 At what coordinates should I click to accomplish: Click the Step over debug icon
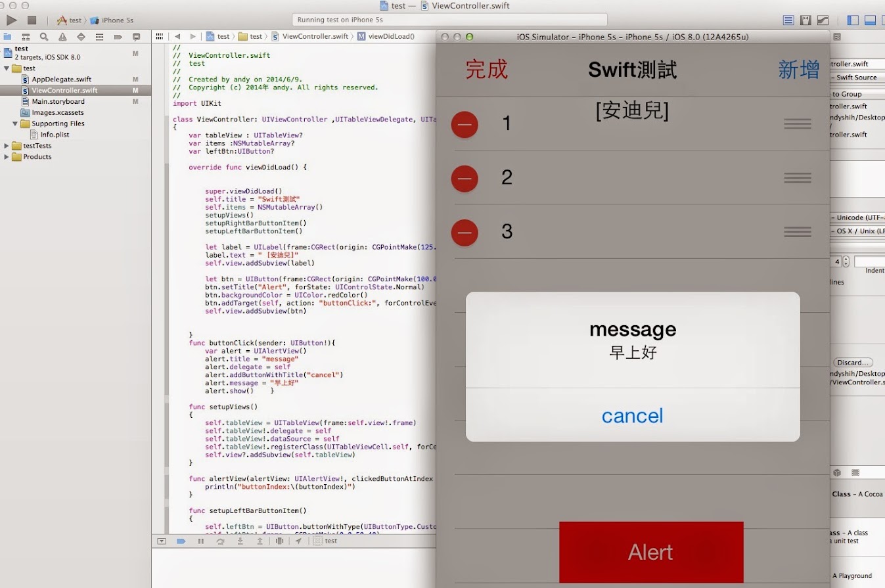221,541
